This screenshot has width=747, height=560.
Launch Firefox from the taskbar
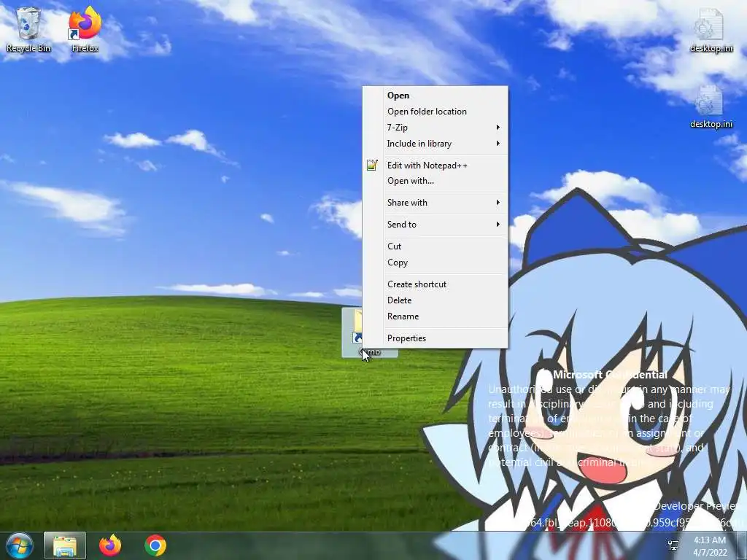[x=110, y=545]
